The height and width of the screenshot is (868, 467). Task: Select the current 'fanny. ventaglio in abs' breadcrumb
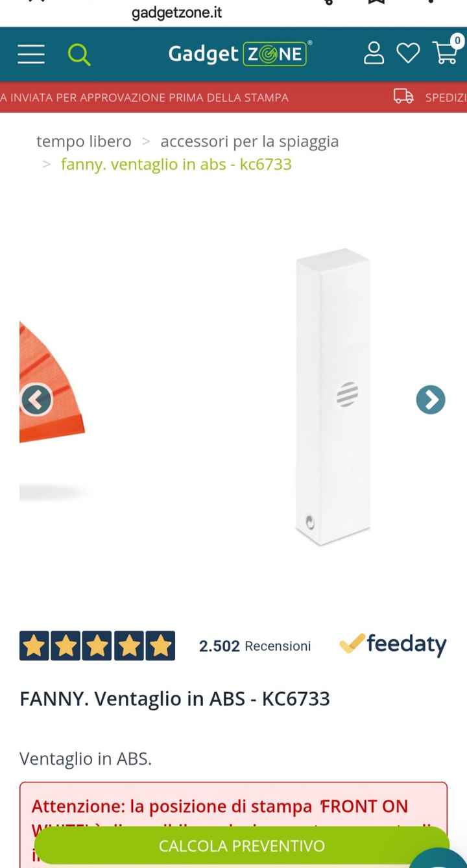176,164
